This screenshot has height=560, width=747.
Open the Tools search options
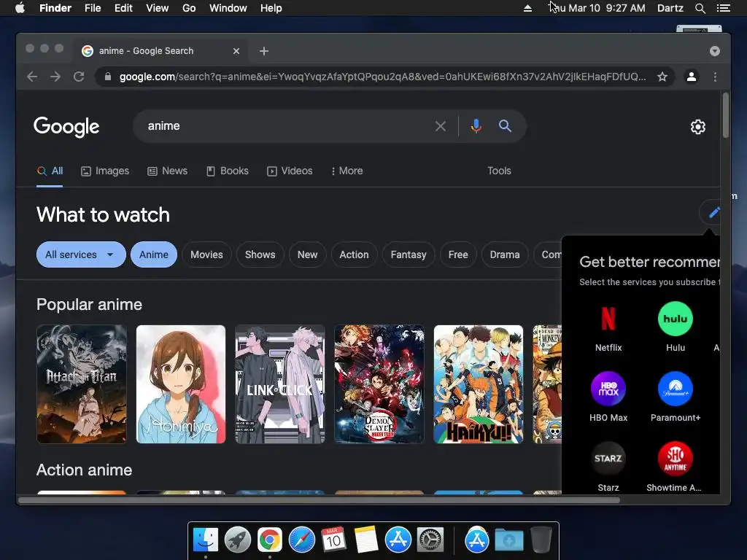499,171
